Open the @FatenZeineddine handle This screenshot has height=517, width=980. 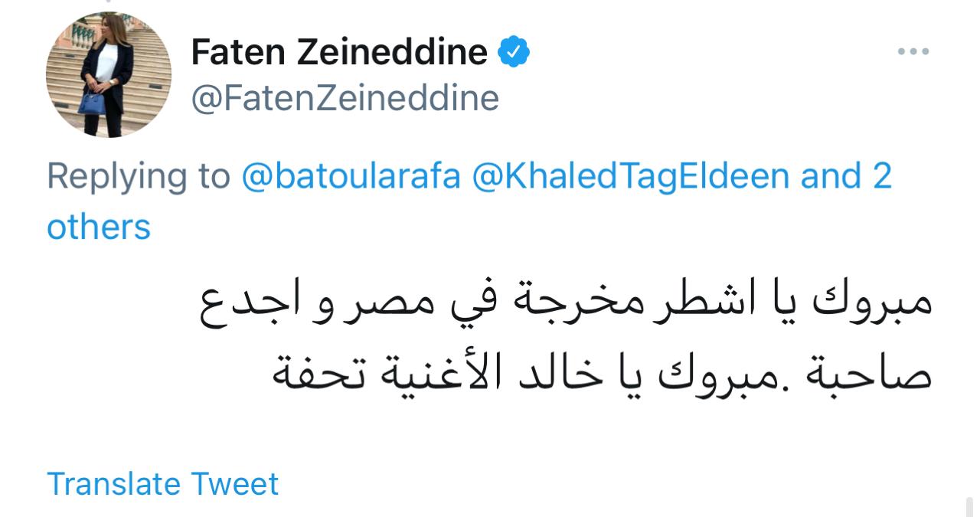(x=345, y=99)
